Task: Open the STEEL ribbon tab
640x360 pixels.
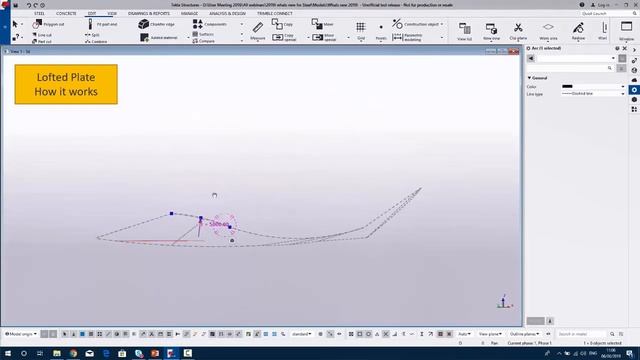Action: [x=39, y=13]
